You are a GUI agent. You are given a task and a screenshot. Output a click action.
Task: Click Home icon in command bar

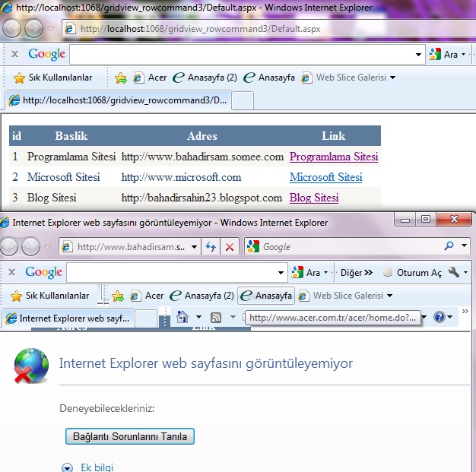182,317
